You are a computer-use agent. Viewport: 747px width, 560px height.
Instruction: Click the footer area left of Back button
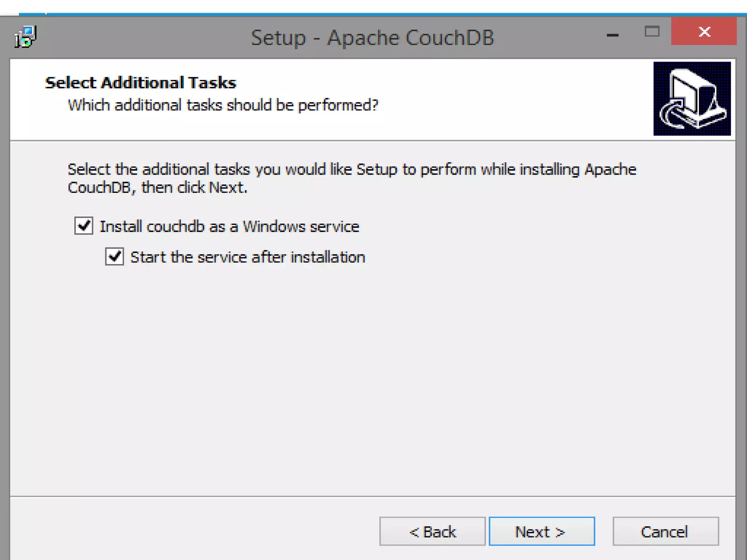(182, 529)
